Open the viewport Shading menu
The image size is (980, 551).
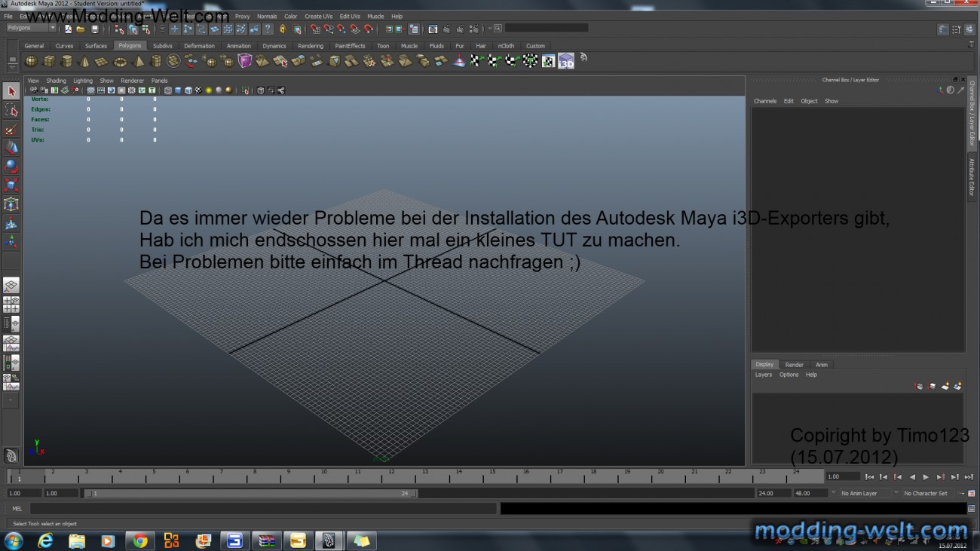point(56,81)
